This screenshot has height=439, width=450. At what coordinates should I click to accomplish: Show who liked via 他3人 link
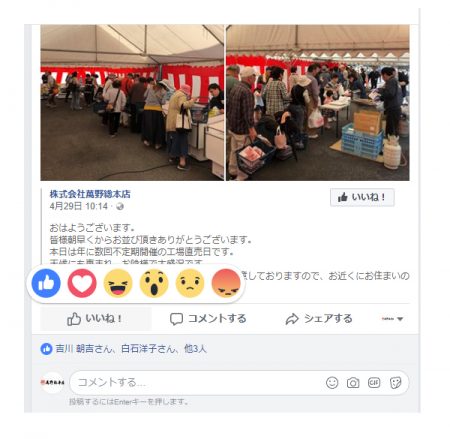point(195,349)
